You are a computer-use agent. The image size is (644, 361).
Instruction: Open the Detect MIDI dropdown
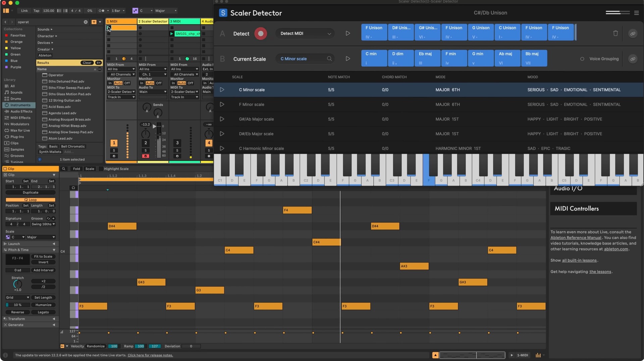pyautogui.click(x=305, y=34)
